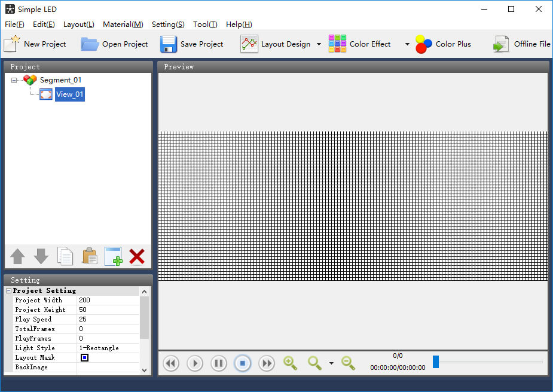Open the Light Style 1-Rectangle value
553x392 pixels.
pos(108,348)
